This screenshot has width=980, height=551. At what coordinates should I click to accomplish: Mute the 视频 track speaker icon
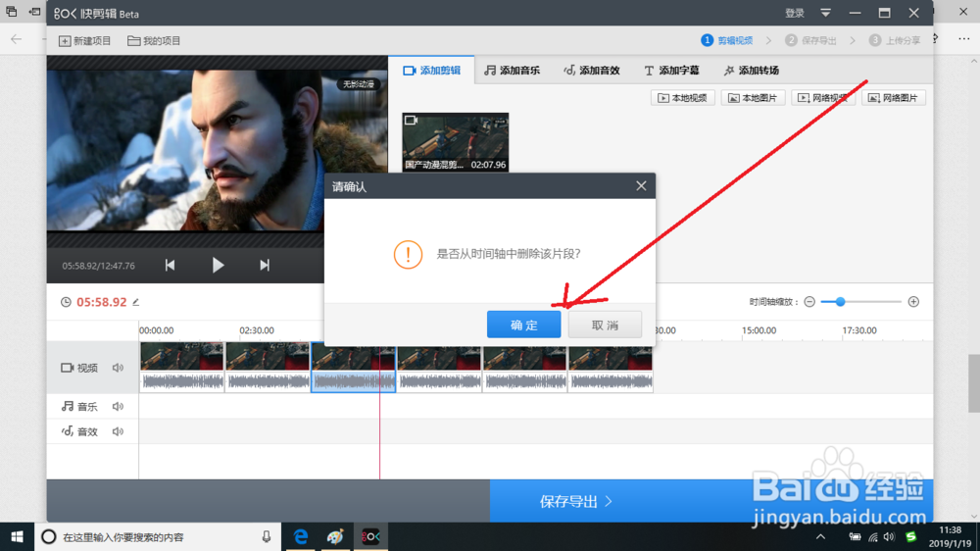click(119, 368)
